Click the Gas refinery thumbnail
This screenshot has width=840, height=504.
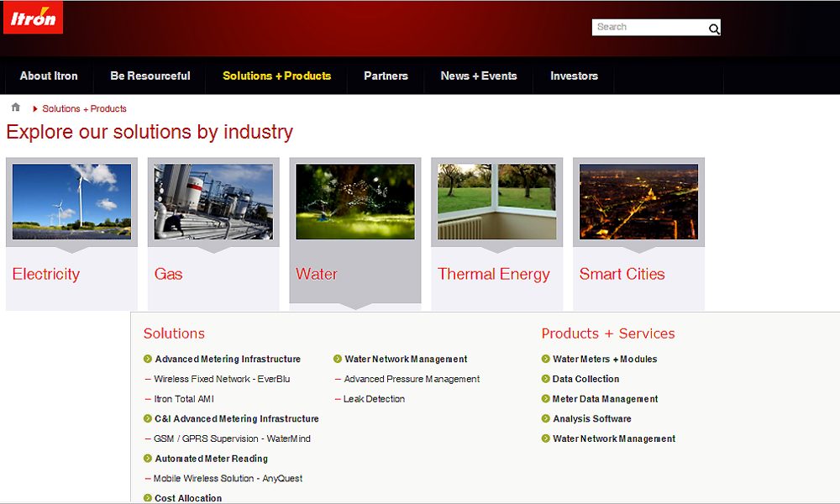213,202
